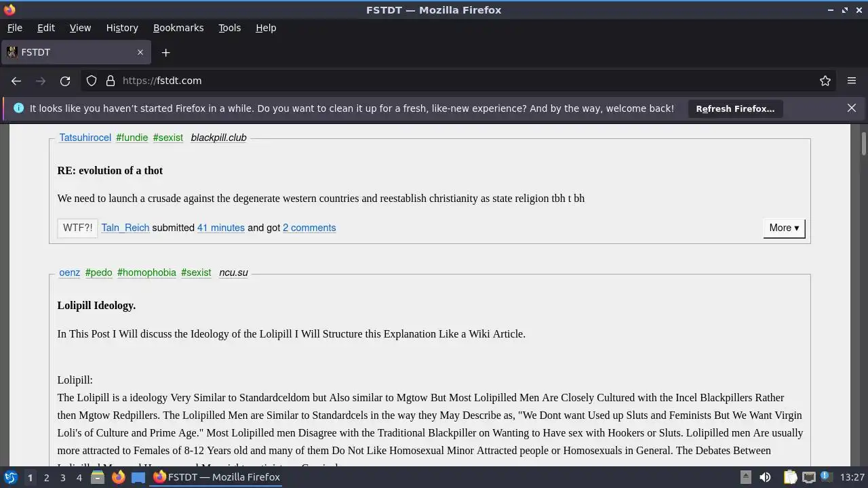This screenshot has width=868, height=488.
Task: Open the tracking protection shield icon
Action: tap(92, 81)
